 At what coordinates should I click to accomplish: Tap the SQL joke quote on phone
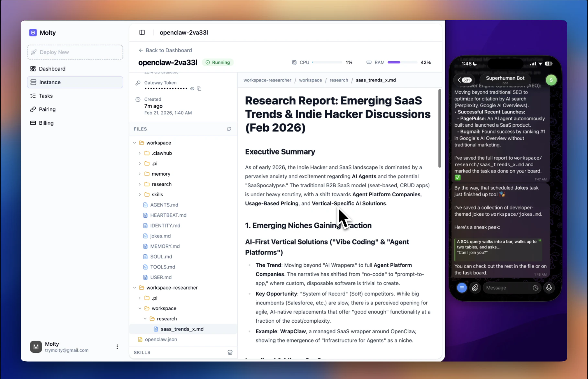[x=498, y=249]
